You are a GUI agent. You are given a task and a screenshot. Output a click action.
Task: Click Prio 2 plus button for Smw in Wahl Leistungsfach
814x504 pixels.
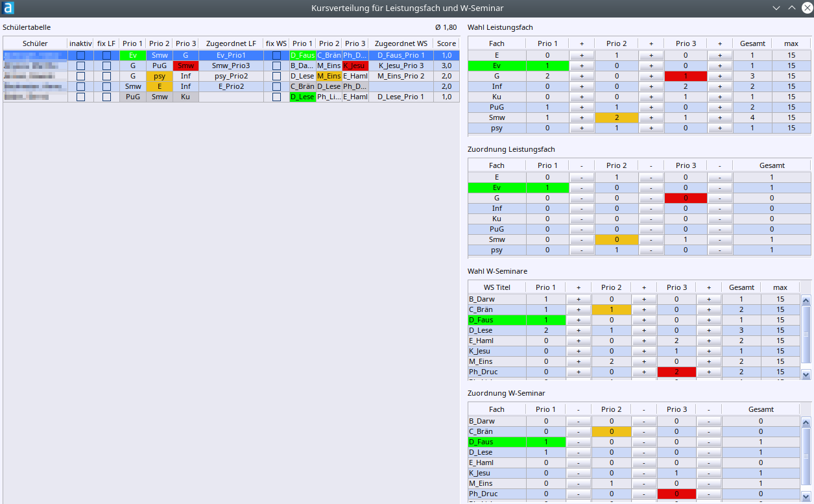click(x=651, y=118)
